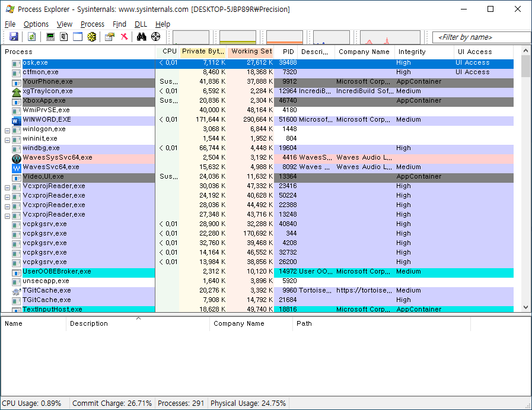532x410 pixels.
Task: Open the DLL menu
Action: pos(141,24)
